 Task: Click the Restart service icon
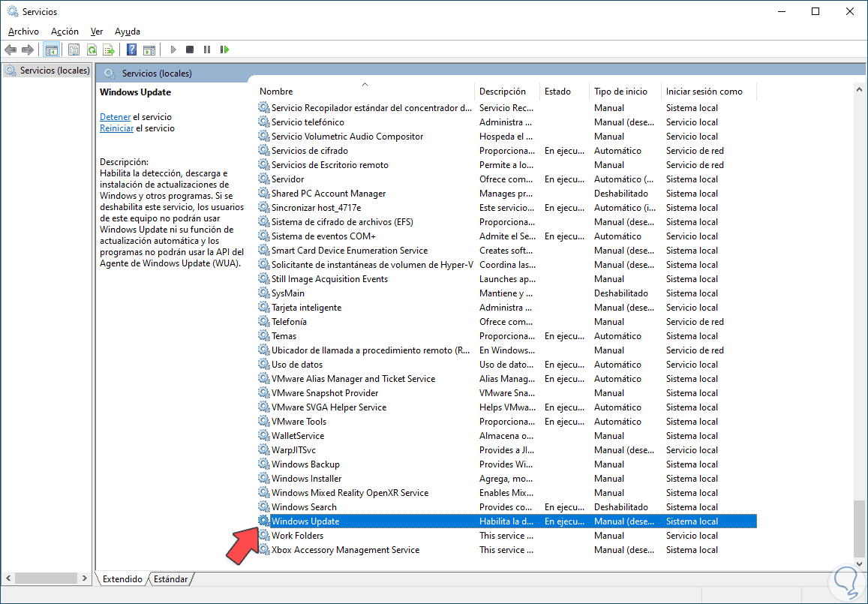[224, 50]
